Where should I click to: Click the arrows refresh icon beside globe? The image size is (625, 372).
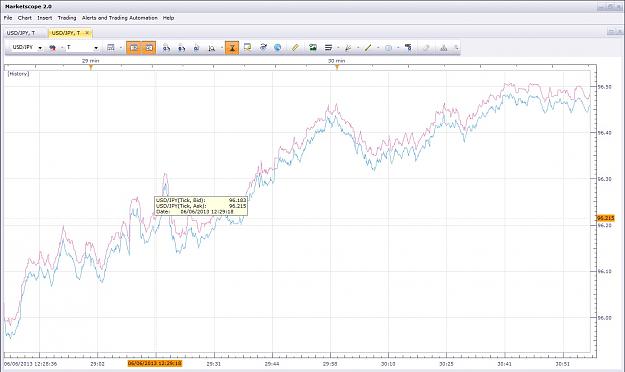click(263, 47)
